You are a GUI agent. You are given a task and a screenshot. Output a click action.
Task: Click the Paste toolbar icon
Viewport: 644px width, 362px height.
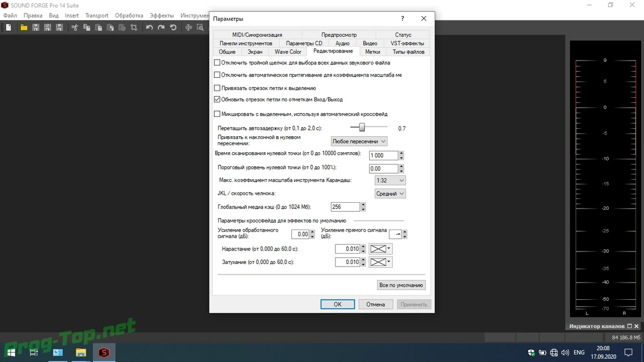[x=98, y=27]
